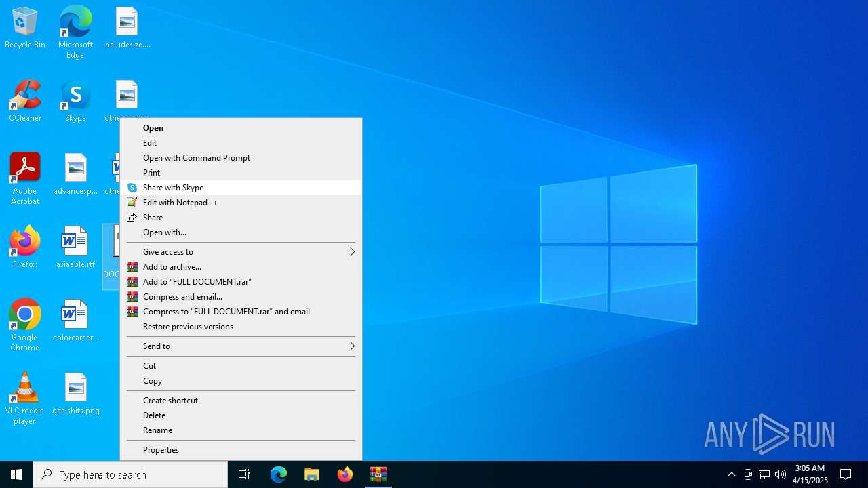Open Task View from the taskbar

(x=244, y=474)
